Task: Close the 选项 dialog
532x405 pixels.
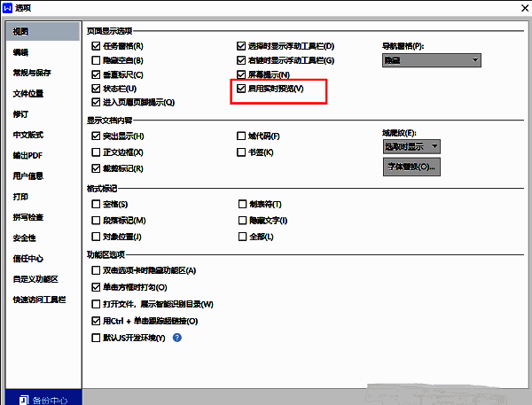Action: [x=525, y=8]
